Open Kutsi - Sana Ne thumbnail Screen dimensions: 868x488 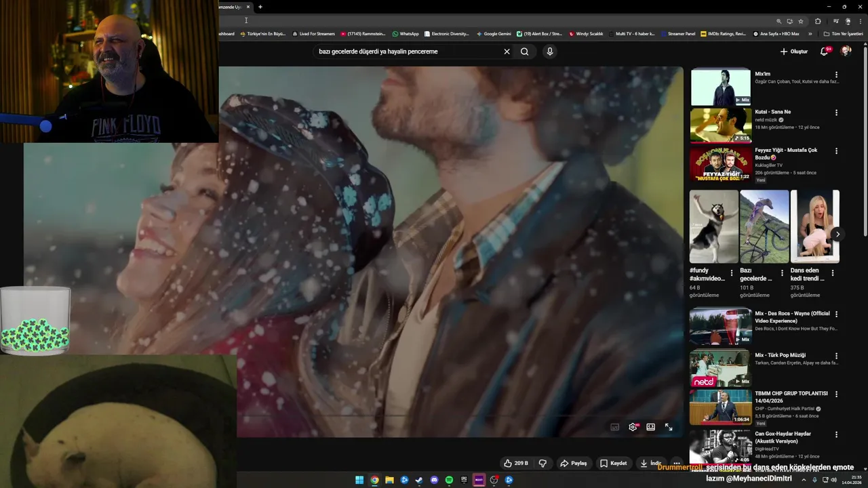tap(720, 125)
